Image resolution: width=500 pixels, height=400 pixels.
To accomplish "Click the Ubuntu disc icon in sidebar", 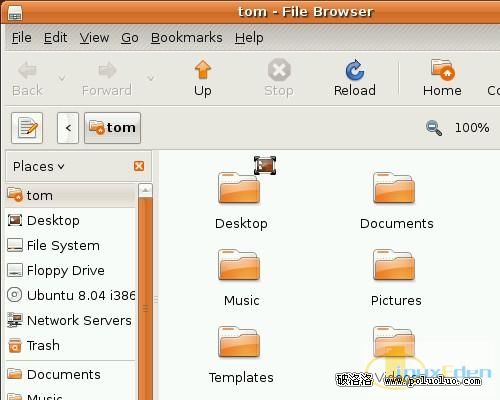I will [15, 295].
